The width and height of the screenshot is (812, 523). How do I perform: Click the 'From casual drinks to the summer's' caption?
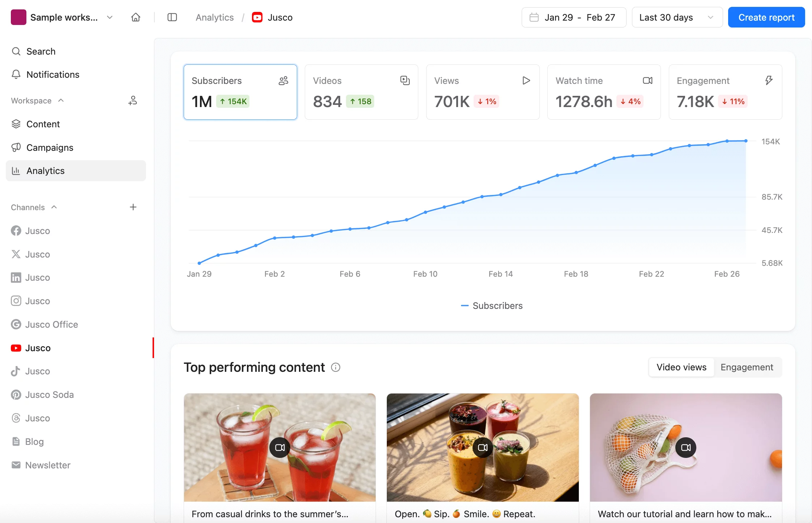point(270,514)
